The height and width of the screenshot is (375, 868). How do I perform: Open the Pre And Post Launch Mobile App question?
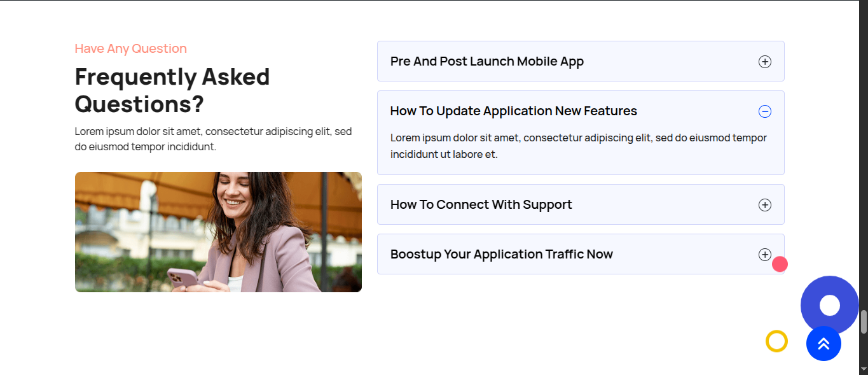point(487,62)
